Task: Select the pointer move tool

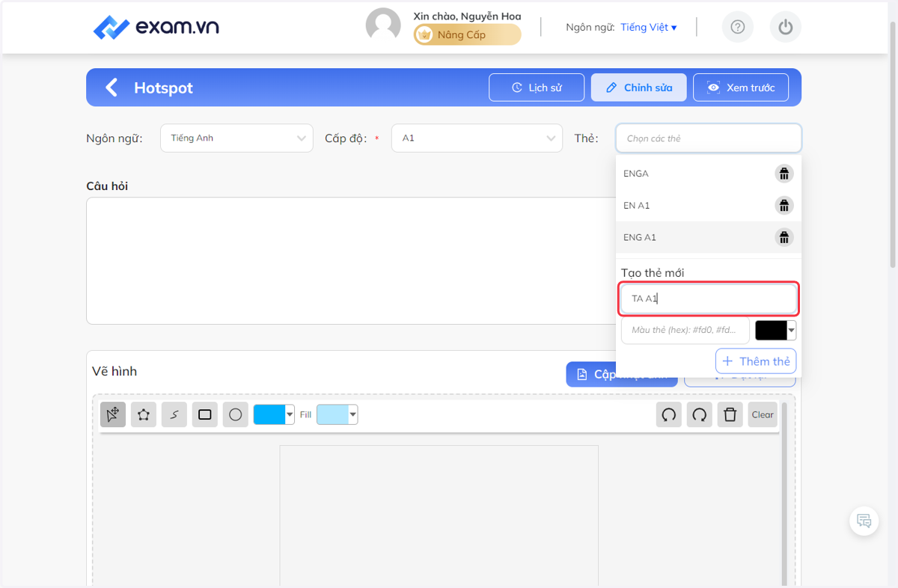Action: pos(113,414)
